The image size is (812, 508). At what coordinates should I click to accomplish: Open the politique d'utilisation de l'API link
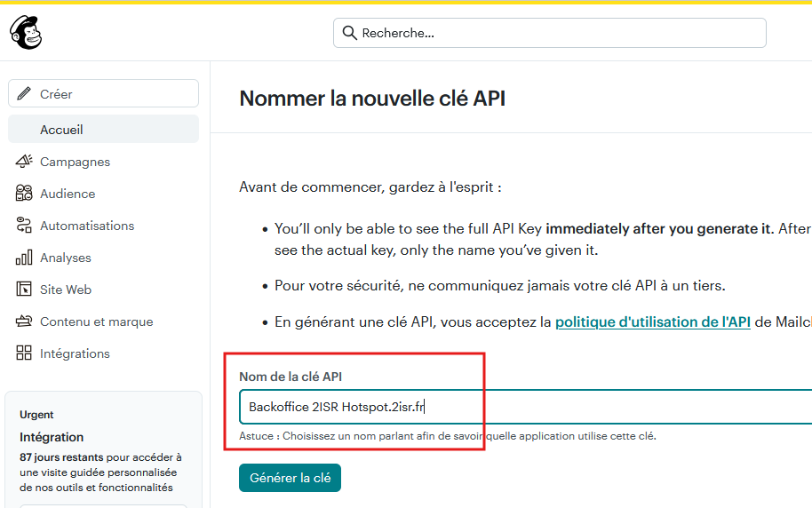point(652,322)
